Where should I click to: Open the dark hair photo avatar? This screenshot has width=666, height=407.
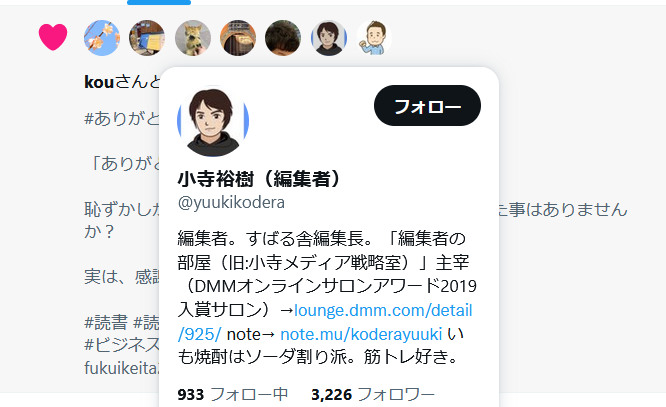pyautogui.click(x=283, y=38)
